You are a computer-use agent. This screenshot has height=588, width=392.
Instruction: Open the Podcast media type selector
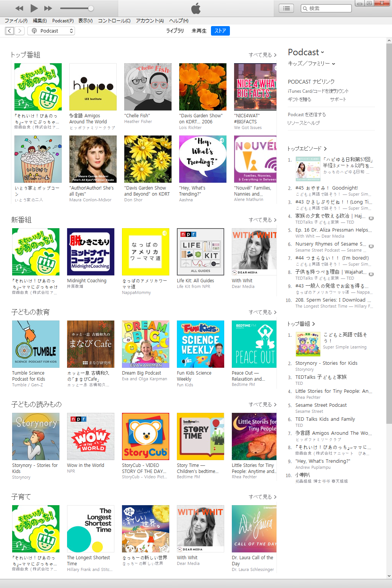coord(51,31)
